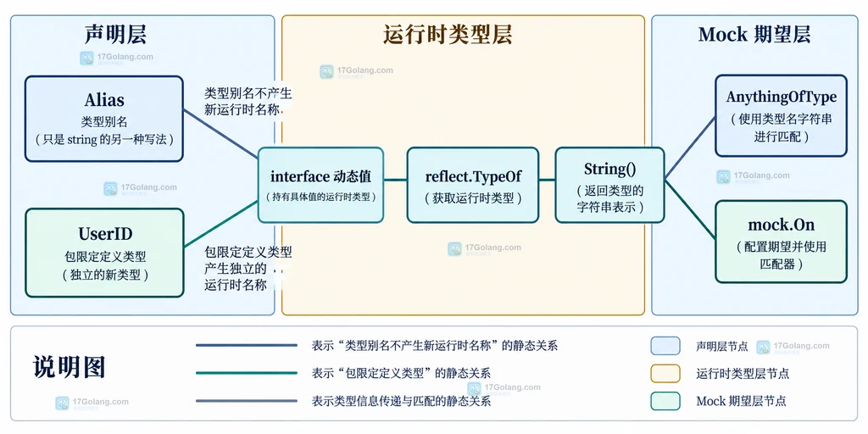Click the teal green legend line sample
868x434 pixels.
247,373
